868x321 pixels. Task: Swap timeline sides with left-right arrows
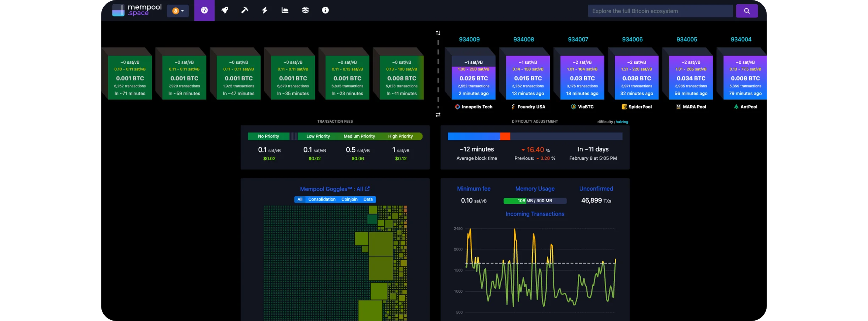[438, 115]
